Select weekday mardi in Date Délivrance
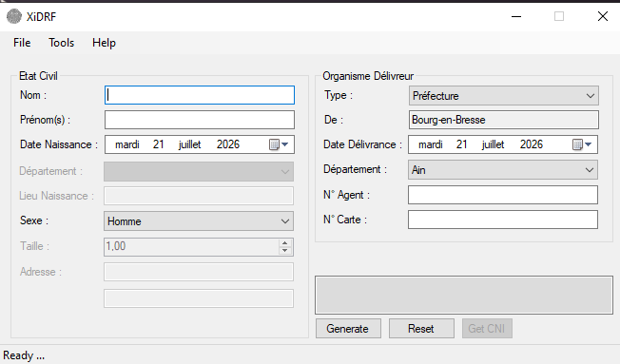The height and width of the screenshot is (364, 620). 431,144
